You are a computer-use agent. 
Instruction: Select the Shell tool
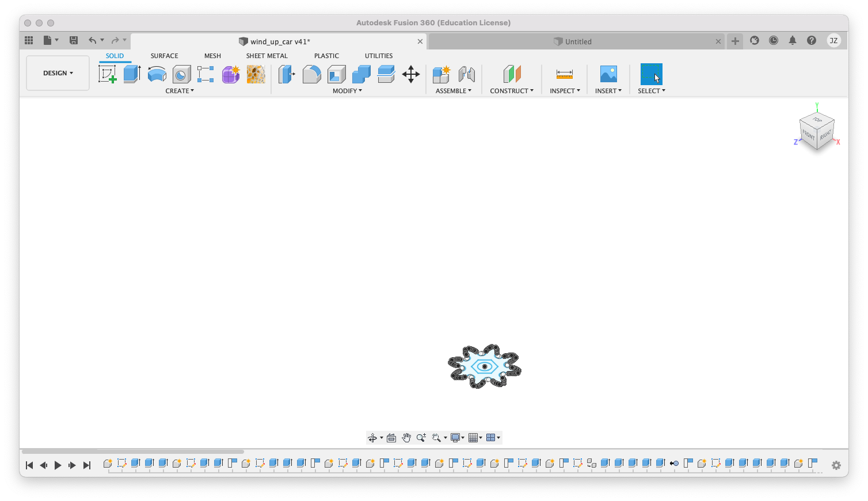coord(337,74)
